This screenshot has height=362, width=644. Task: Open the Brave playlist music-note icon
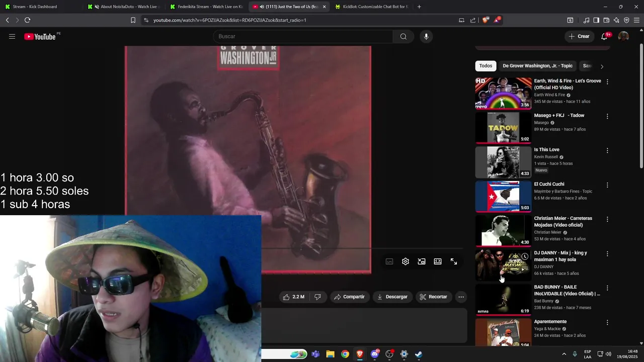click(586, 20)
